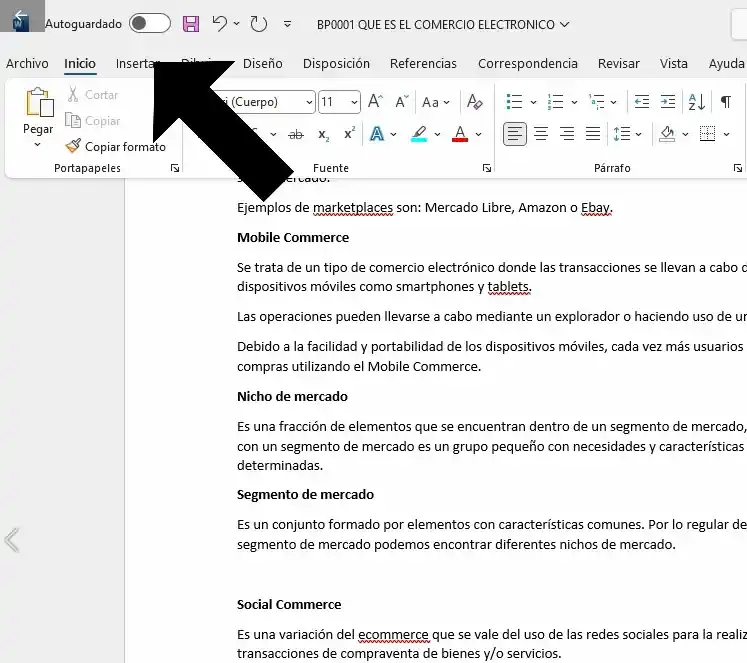Justify the text
The image size is (747, 663).
[593, 134]
